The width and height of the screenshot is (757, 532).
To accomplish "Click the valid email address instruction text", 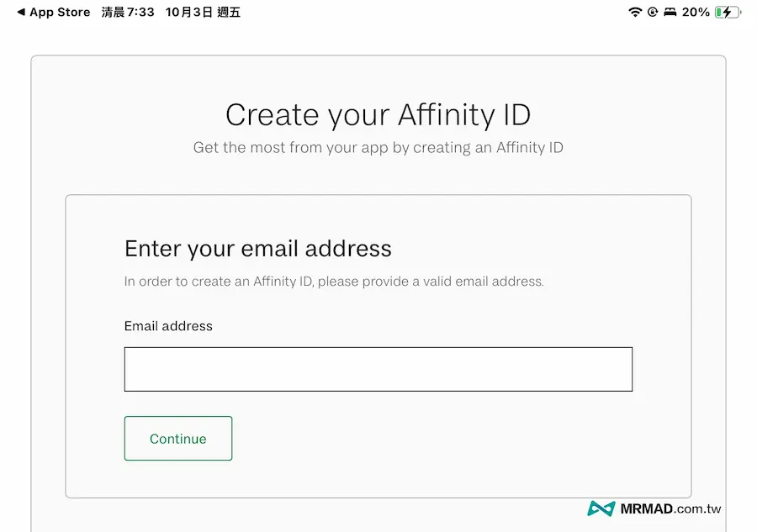I will click(x=335, y=282).
